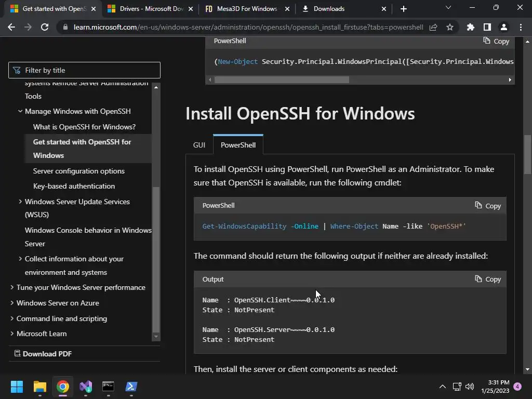Image resolution: width=532 pixels, height=399 pixels.
Task: Click the code block horizontal scrollbar thumb
Action: point(282,79)
